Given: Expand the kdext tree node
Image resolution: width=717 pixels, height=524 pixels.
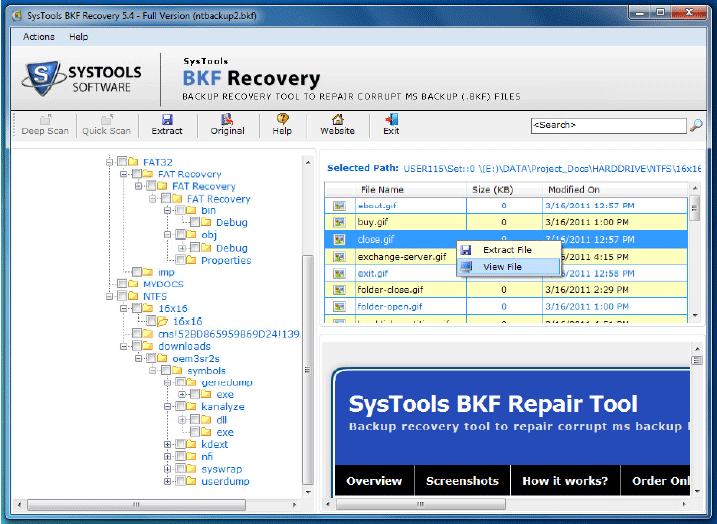Looking at the screenshot, I should click(x=168, y=444).
